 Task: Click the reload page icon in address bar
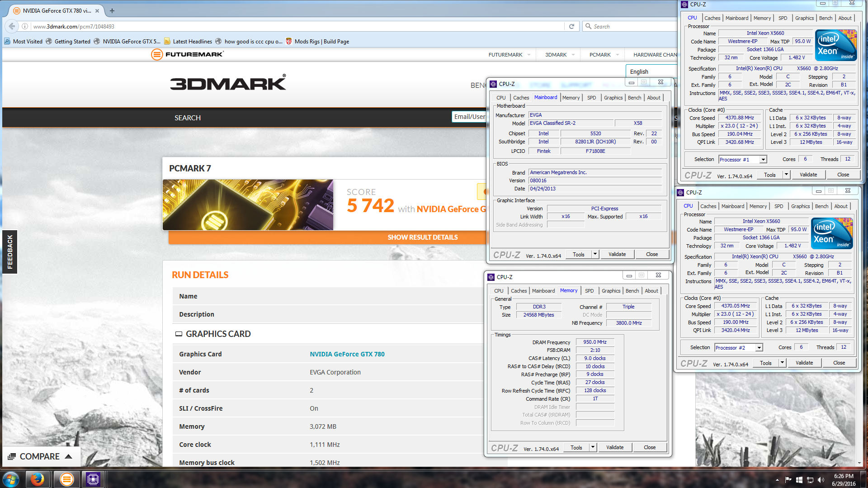click(x=571, y=26)
